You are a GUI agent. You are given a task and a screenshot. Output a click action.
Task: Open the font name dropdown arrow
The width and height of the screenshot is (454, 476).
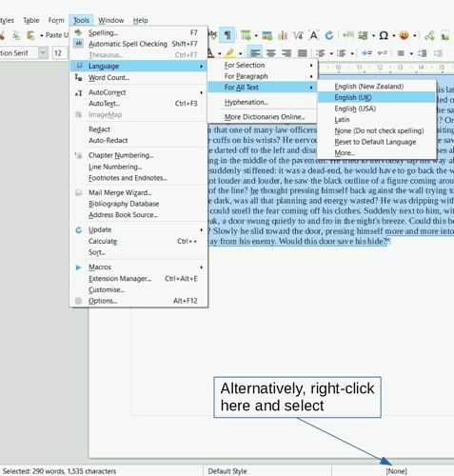(43, 52)
